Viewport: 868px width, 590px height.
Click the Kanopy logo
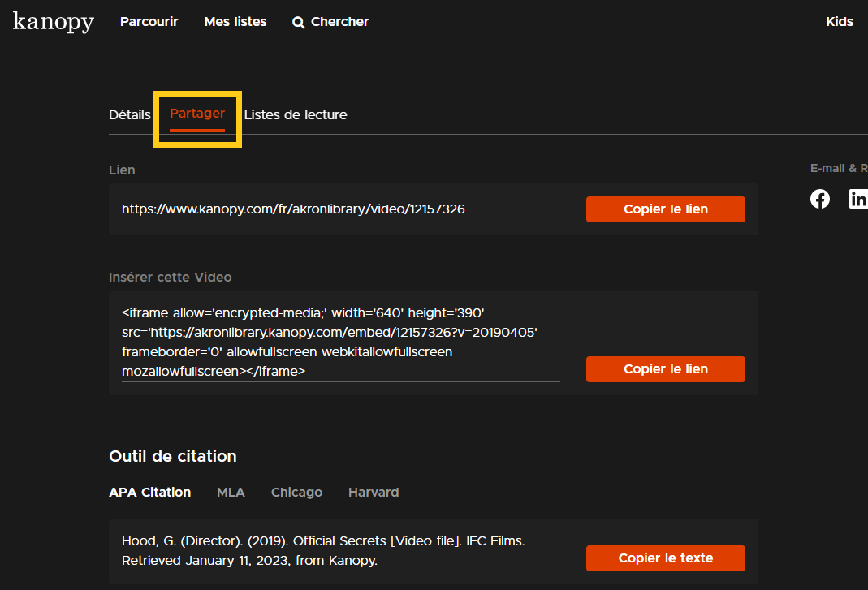(53, 22)
